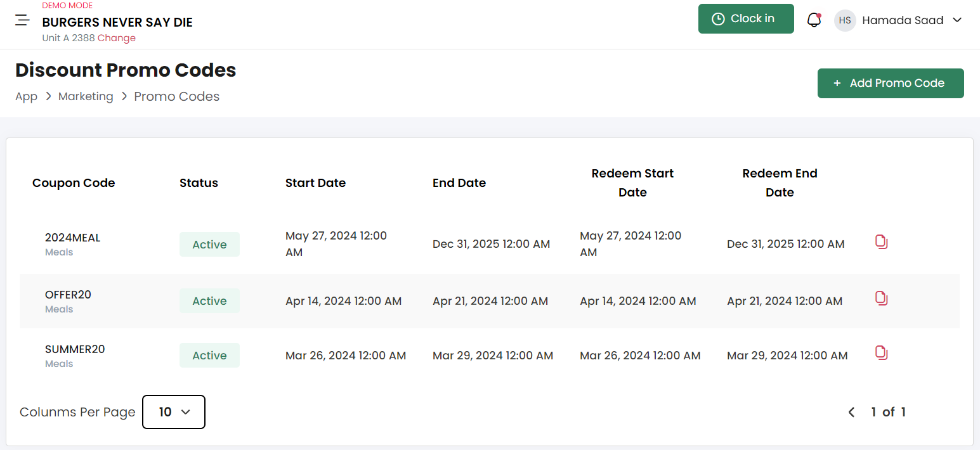980x450 pixels.
Task: Go to Marketing breadcrumb
Action: point(86,96)
